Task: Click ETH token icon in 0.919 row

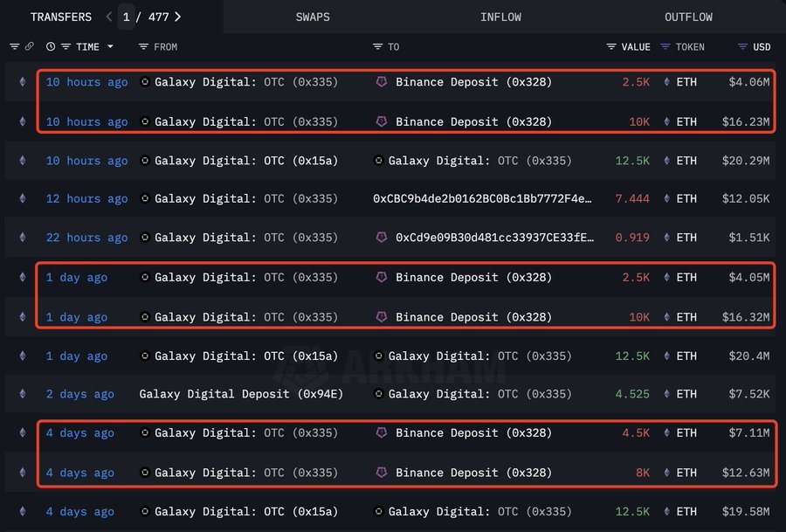Action: pyautogui.click(x=668, y=238)
